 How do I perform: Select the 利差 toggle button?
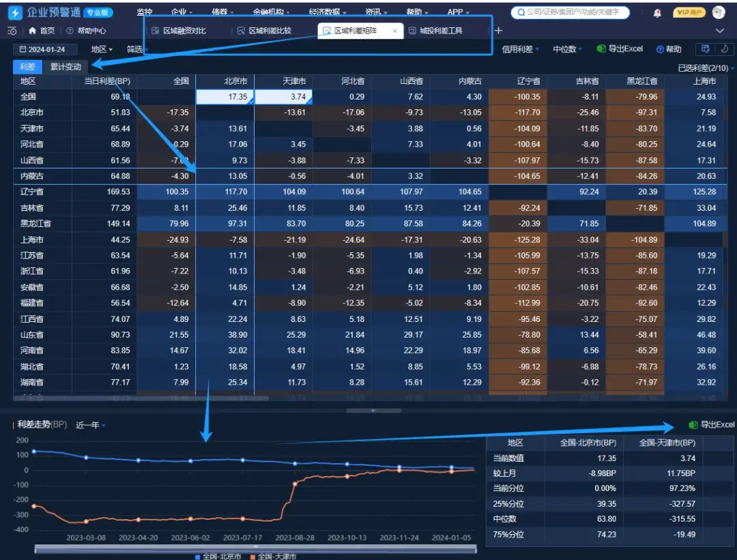click(28, 67)
